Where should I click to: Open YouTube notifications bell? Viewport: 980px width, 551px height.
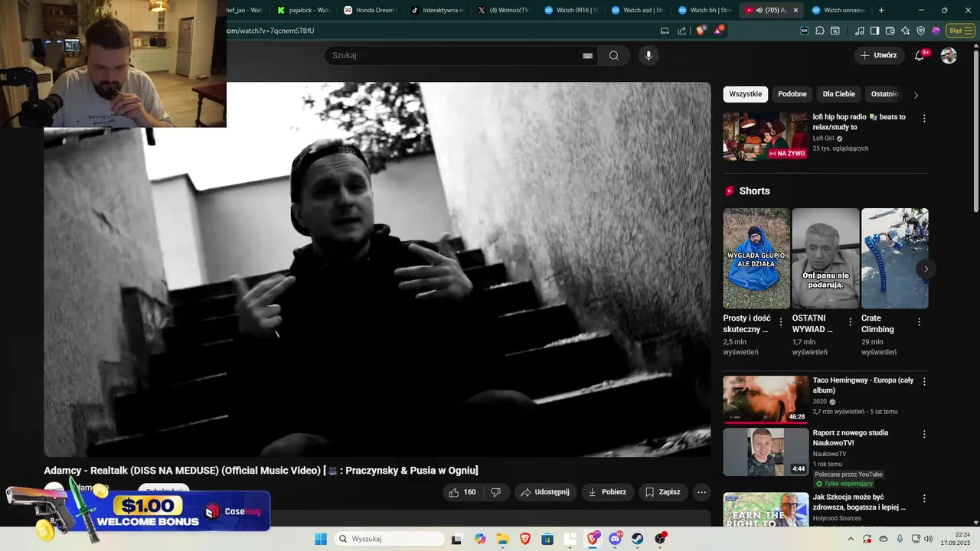(x=920, y=55)
